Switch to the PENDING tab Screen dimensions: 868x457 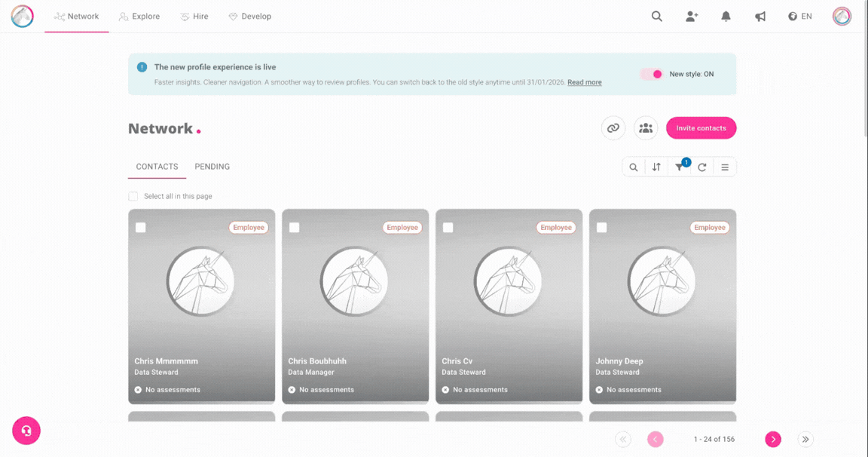pos(212,167)
